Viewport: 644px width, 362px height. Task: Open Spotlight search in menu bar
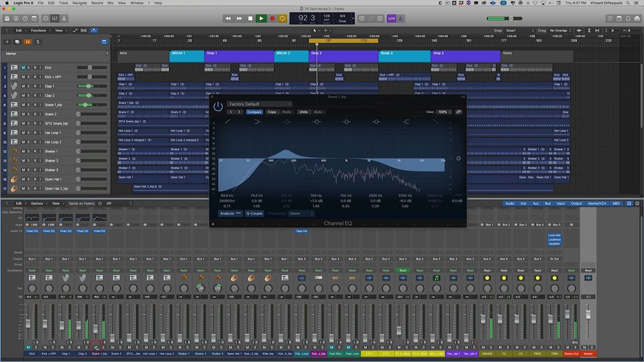(628, 3)
